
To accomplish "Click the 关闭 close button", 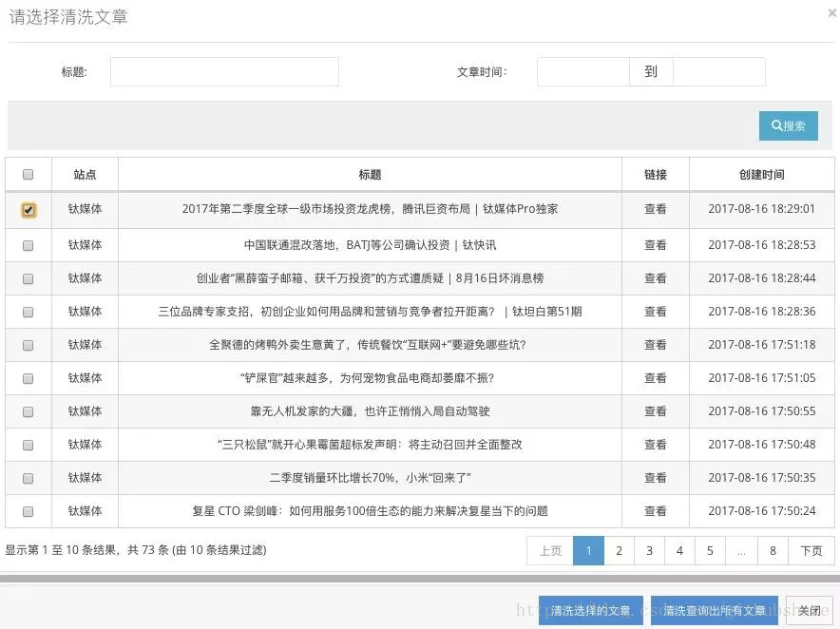I will click(x=810, y=610).
